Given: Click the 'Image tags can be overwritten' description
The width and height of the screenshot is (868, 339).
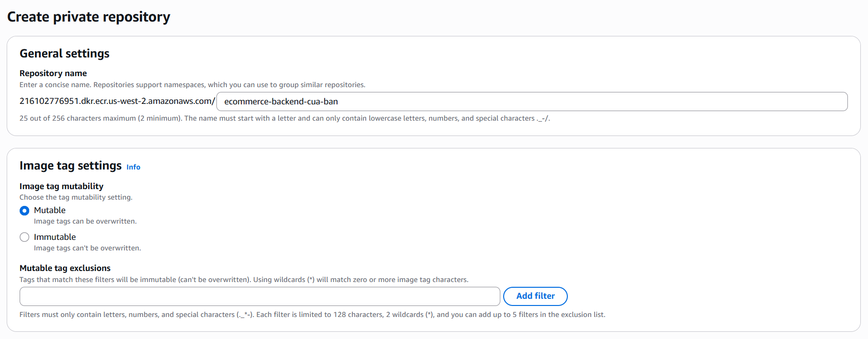Looking at the screenshot, I should click(x=85, y=221).
